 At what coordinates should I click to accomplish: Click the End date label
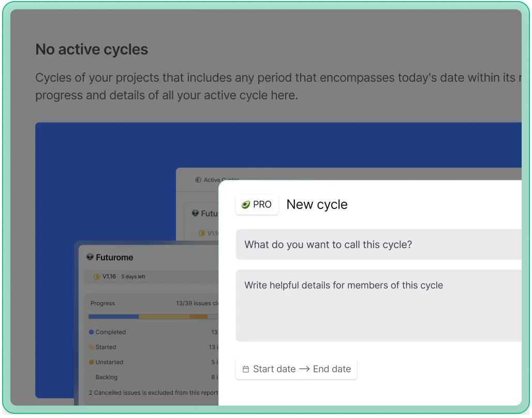[332, 369]
